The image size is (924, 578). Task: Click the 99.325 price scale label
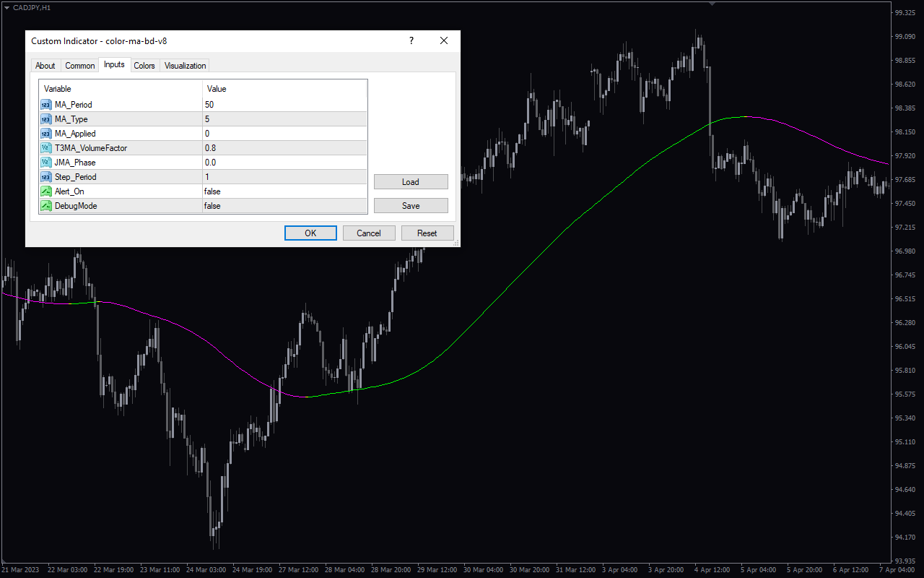905,13
